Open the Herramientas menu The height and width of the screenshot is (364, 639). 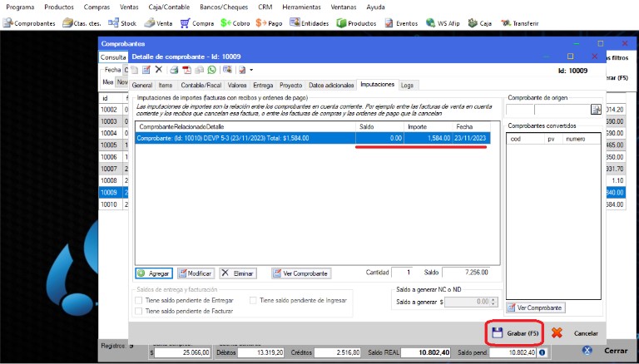click(x=301, y=7)
